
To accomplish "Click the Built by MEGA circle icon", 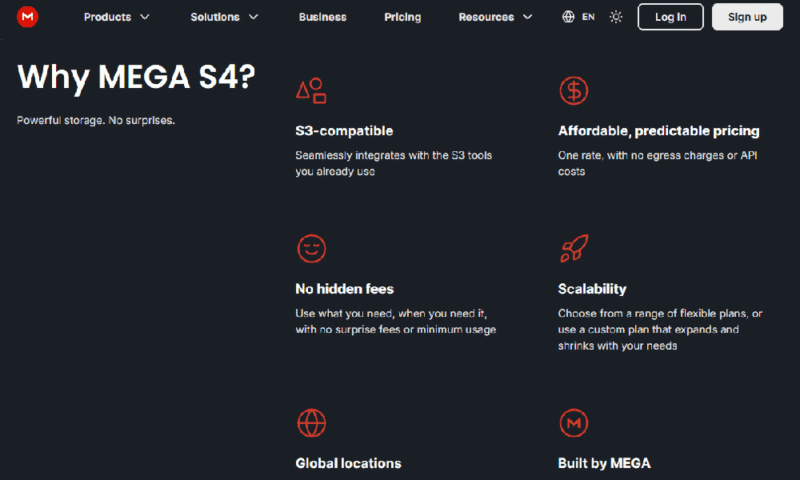I will 573,423.
